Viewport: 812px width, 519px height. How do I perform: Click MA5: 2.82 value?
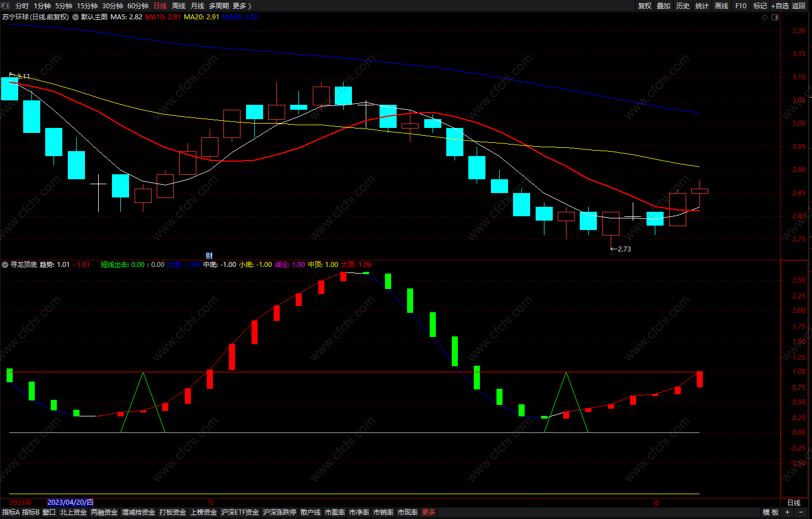click(126, 17)
